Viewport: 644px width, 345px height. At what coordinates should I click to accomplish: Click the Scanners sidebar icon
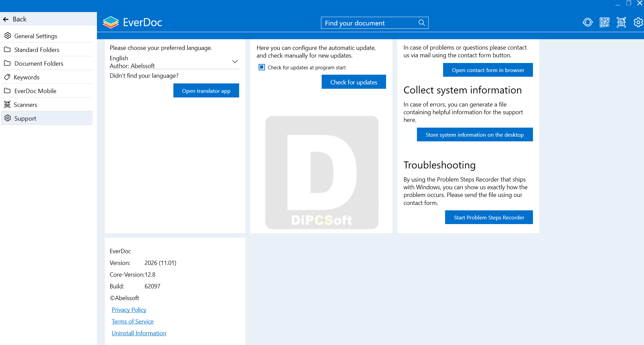pyautogui.click(x=7, y=104)
